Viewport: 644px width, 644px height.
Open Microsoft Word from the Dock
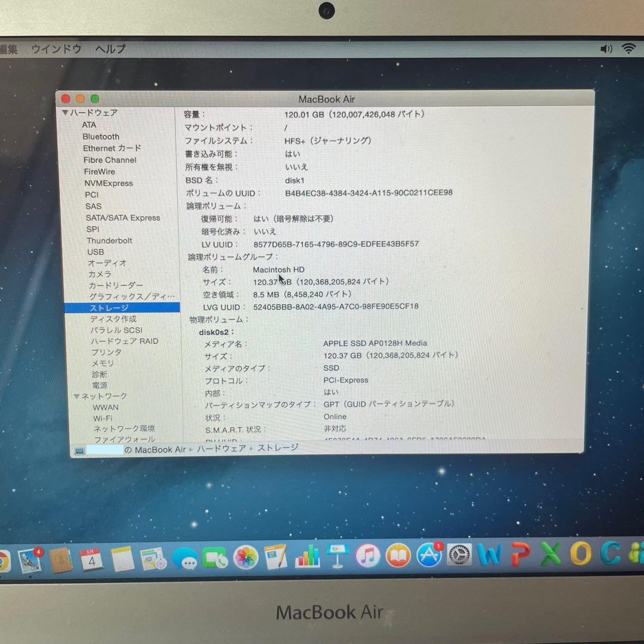(490, 556)
